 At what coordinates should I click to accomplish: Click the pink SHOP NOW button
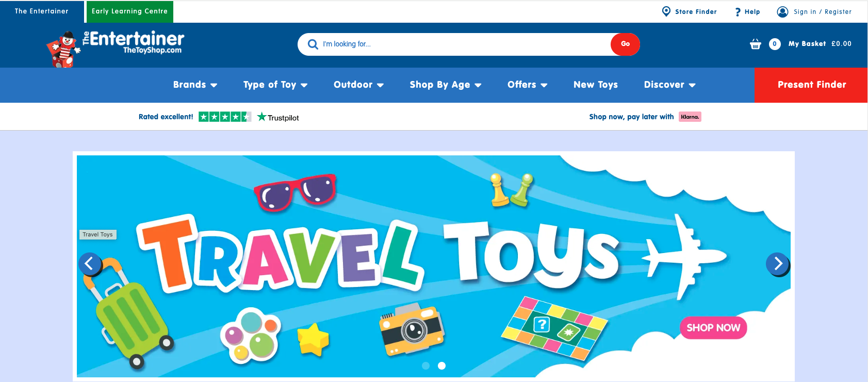[713, 328]
